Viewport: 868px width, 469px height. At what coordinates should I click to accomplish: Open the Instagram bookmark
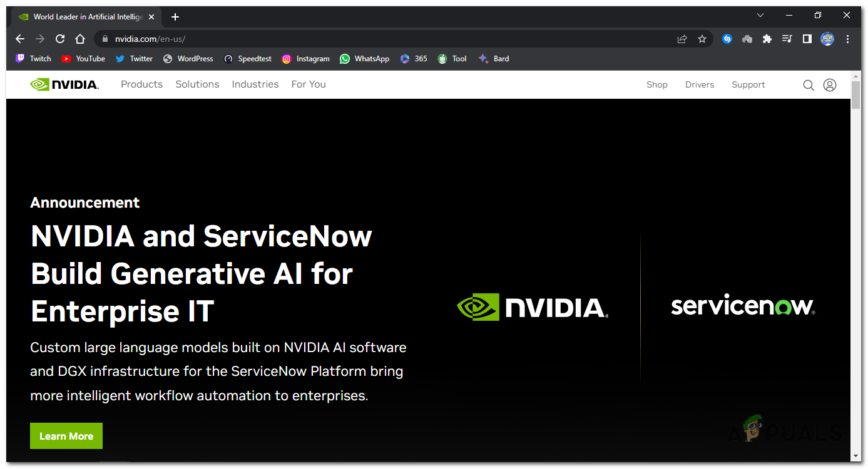tap(305, 58)
